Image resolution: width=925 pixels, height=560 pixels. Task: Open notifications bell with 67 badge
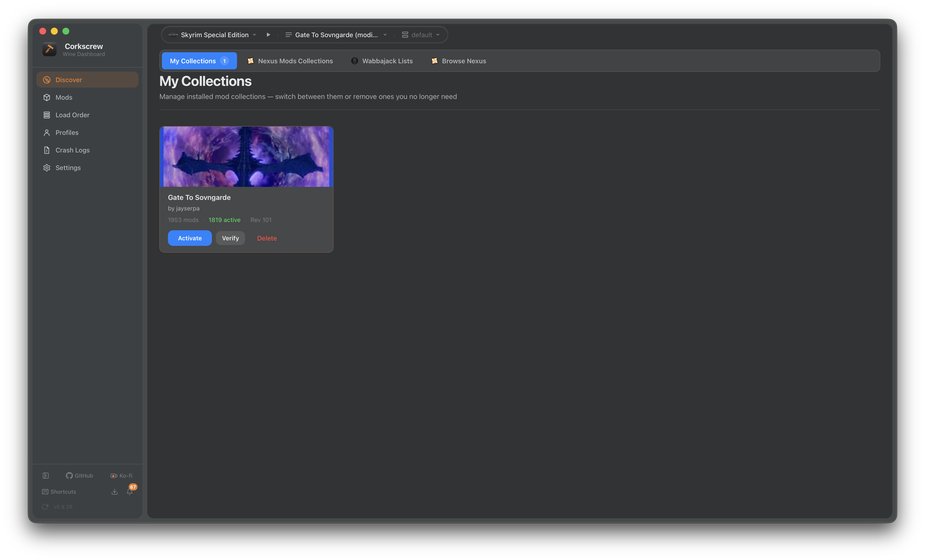tap(129, 492)
